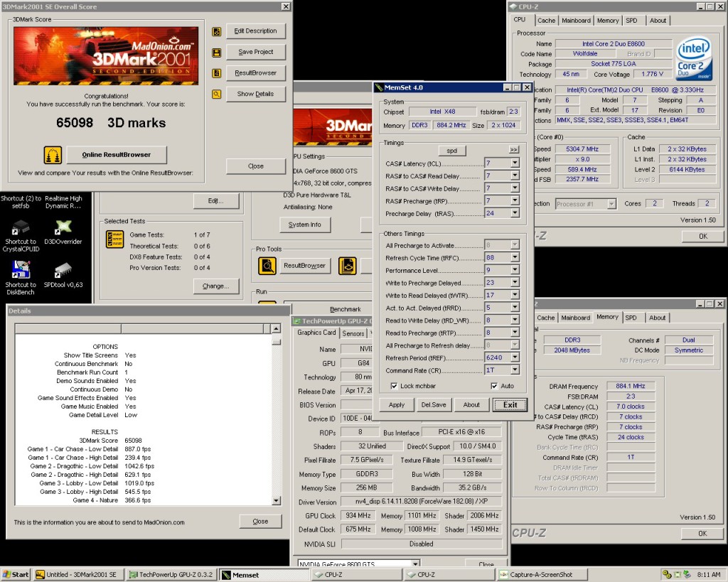The height and width of the screenshot is (582, 728).
Task: Open CAS# Latency (tCL) dropdown
Action: (x=515, y=163)
